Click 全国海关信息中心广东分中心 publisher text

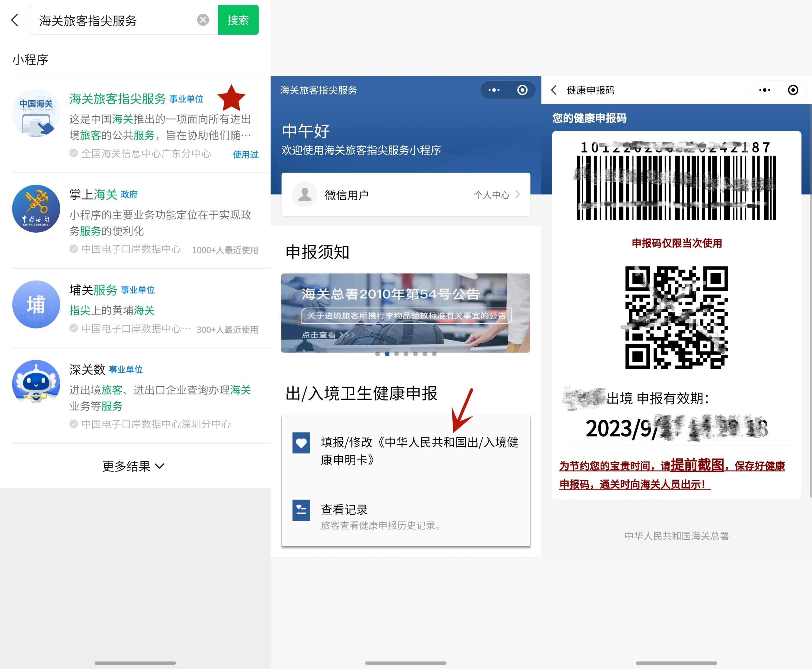point(146,154)
